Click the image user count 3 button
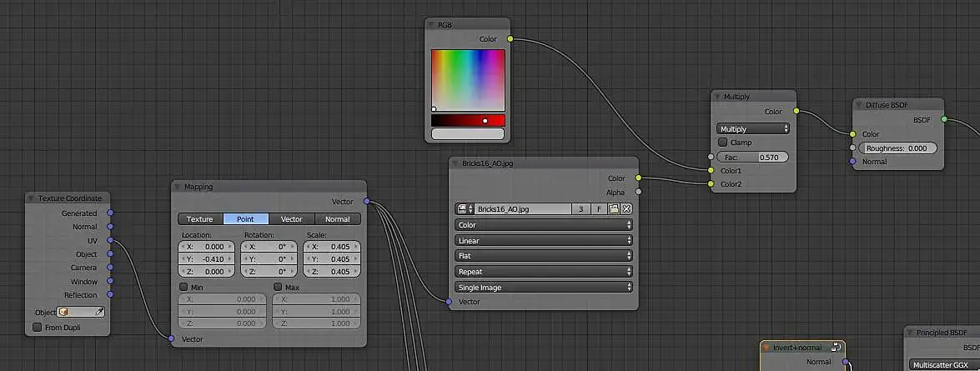The height and width of the screenshot is (371, 980). [581, 208]
